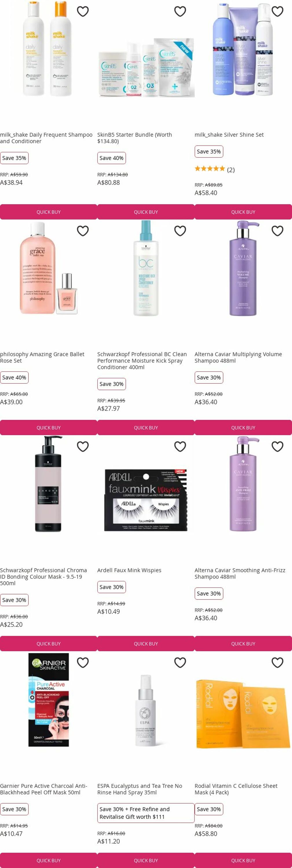Viewport: 292px width, 868px height.
Task: Select the Save 30% + Free Gift offer badge
Action: tap(146, 813)
